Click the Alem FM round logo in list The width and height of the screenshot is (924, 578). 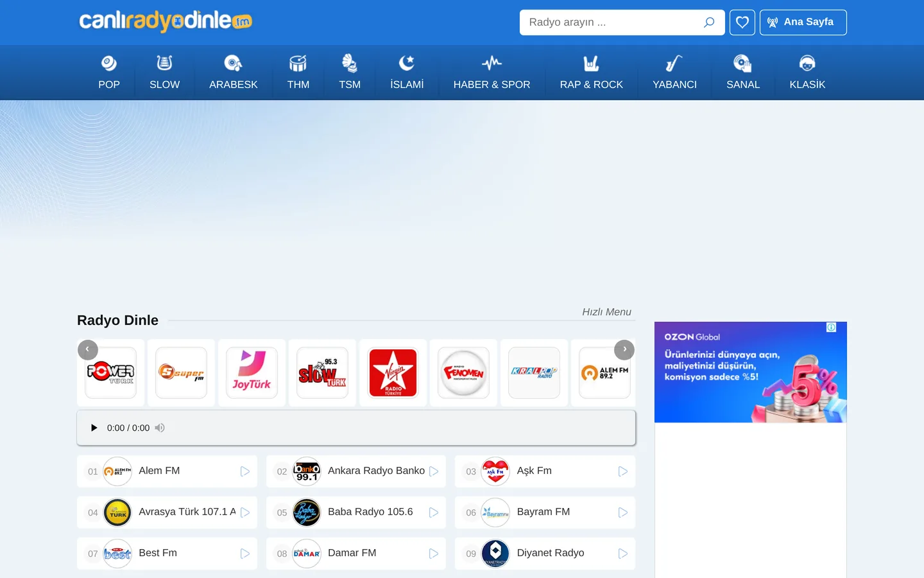pos(117,471)
